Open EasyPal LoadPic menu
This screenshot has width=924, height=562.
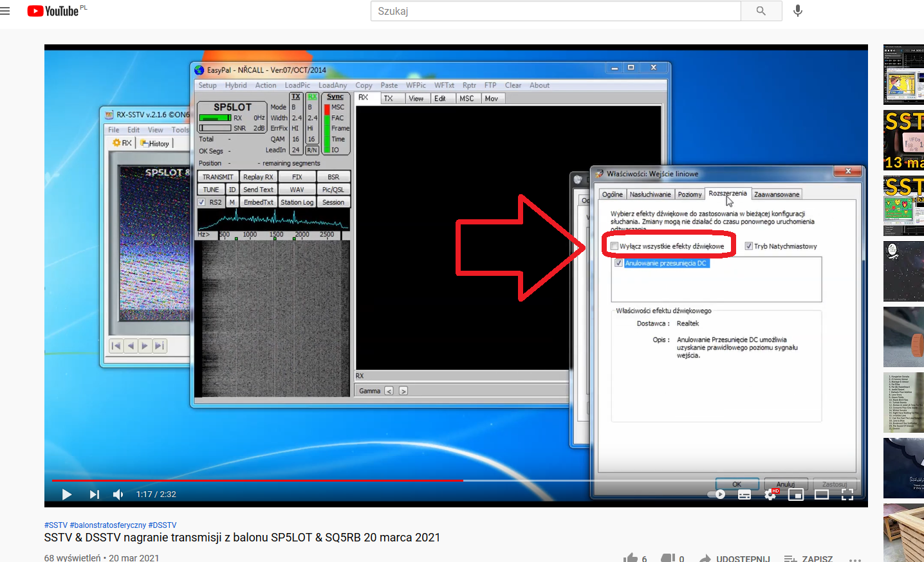pyautogui.click(x=297, y=86)
